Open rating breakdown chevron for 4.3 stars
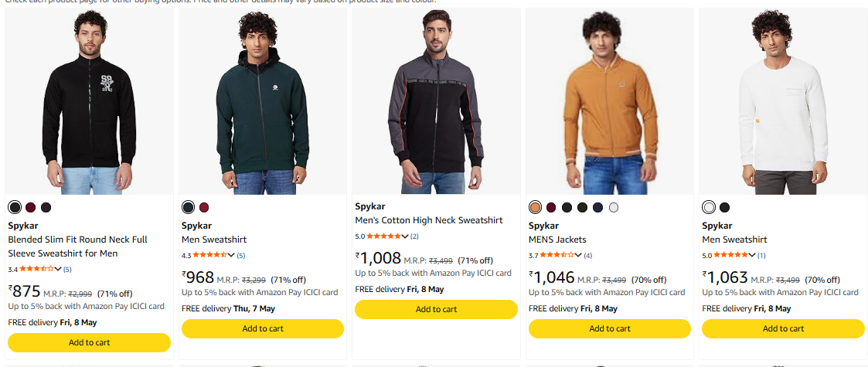The height and width of the screenshot is (367, 868). point(231,255)
